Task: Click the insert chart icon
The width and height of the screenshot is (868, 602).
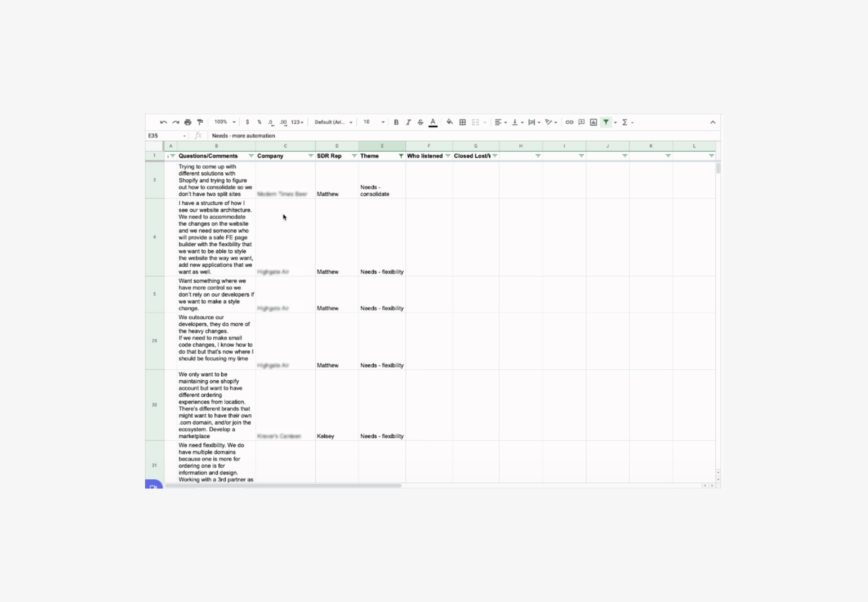Action: click(593, 122)
